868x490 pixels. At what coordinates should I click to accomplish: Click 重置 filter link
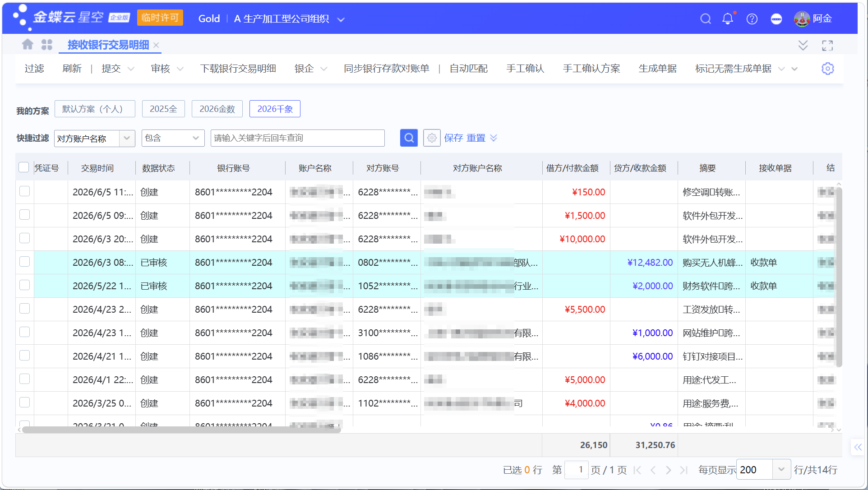pos(476,138)
